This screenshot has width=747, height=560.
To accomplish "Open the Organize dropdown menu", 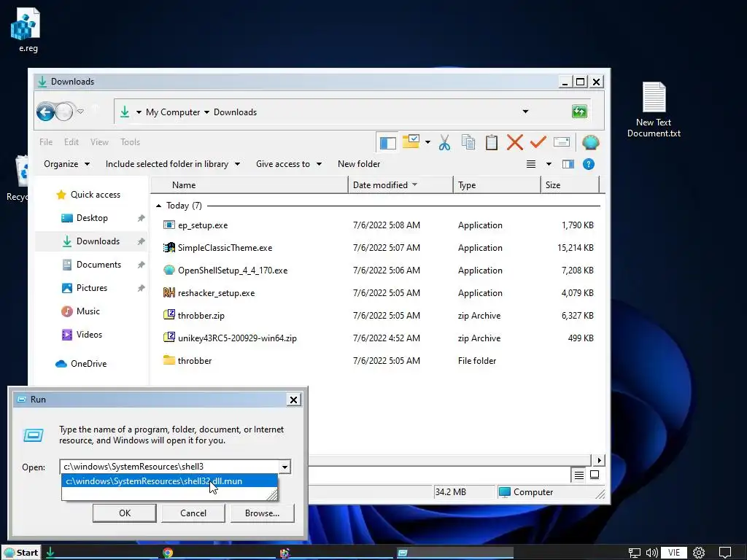I will [x=66, y=164].
